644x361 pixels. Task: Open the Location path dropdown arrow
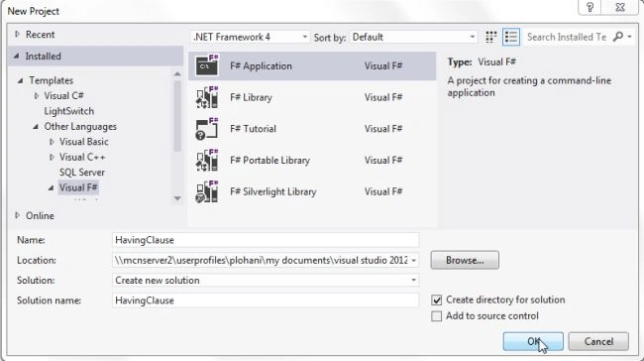coord(413,260)
